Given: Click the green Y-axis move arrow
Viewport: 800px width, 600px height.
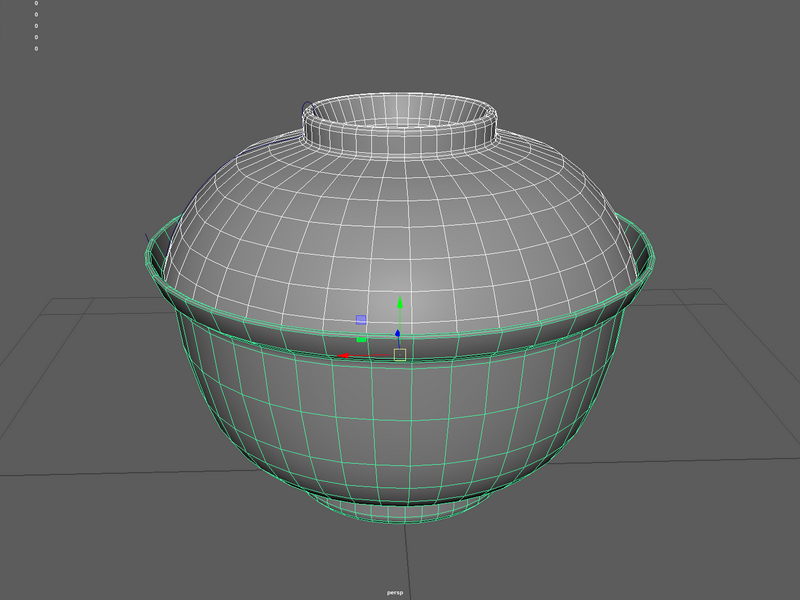Looking at the screenshot, I should pyautogui.click(x=400, y=302).
